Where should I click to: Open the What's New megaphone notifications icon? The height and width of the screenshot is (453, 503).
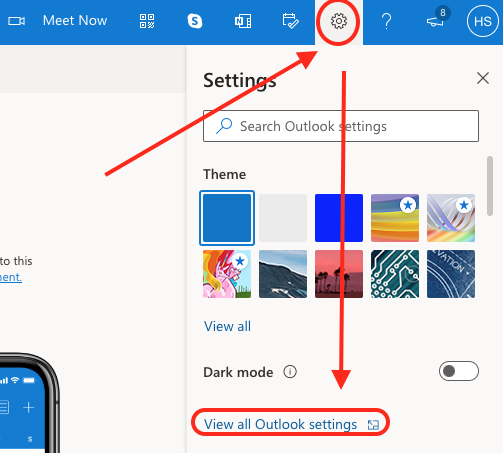[x=435, y=22]
